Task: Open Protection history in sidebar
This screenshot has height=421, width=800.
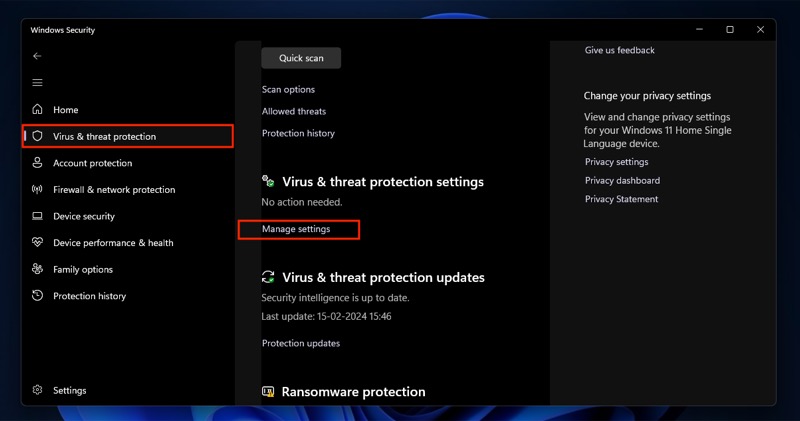Action: pos(89,296)
